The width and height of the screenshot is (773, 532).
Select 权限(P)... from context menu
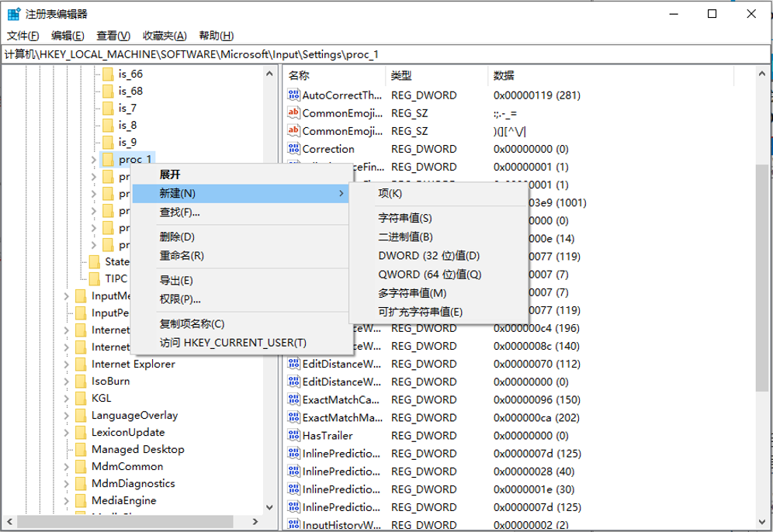(180, 299)
